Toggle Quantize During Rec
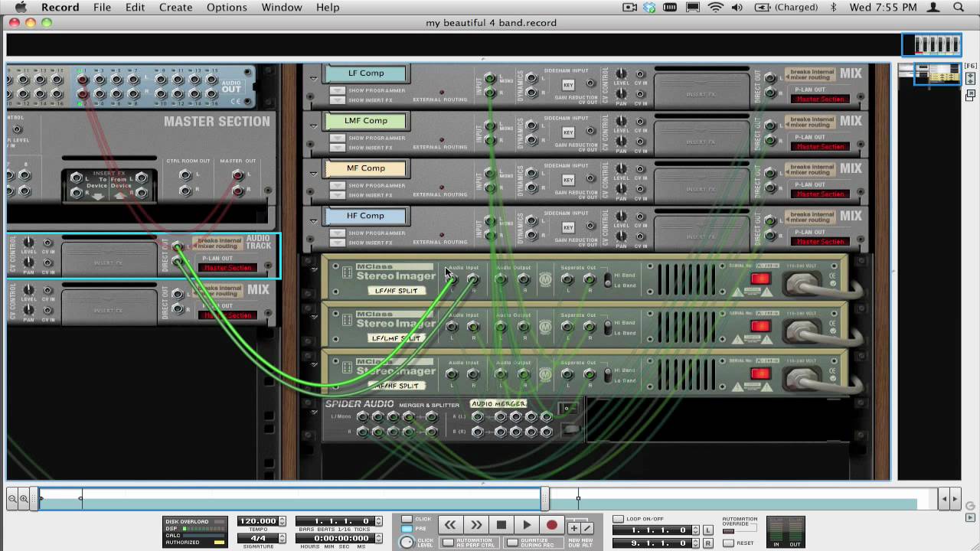Screen dimensions: 980x551 pos(512,543)
